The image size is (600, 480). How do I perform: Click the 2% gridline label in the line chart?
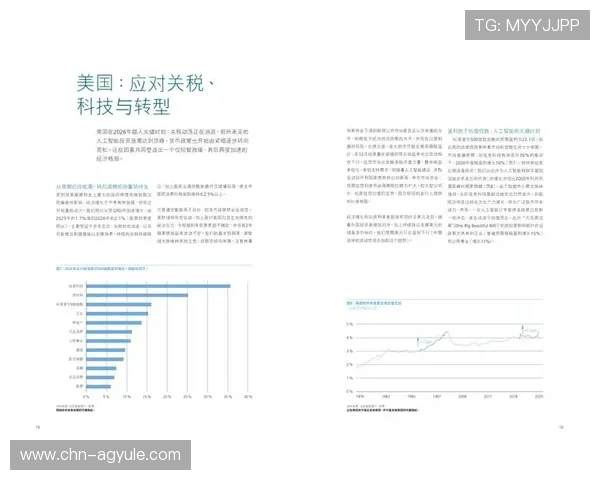tap(349, 364)
